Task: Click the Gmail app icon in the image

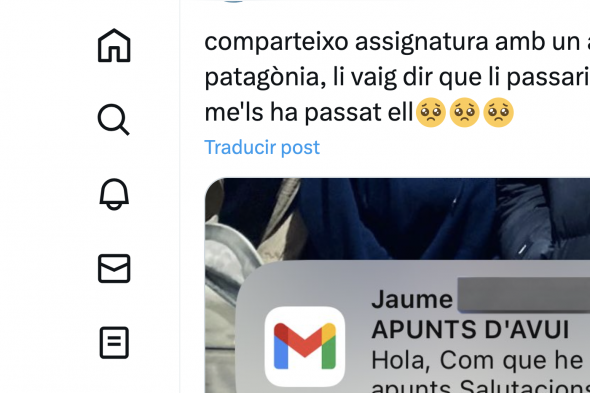Action: tap(305, 346)
